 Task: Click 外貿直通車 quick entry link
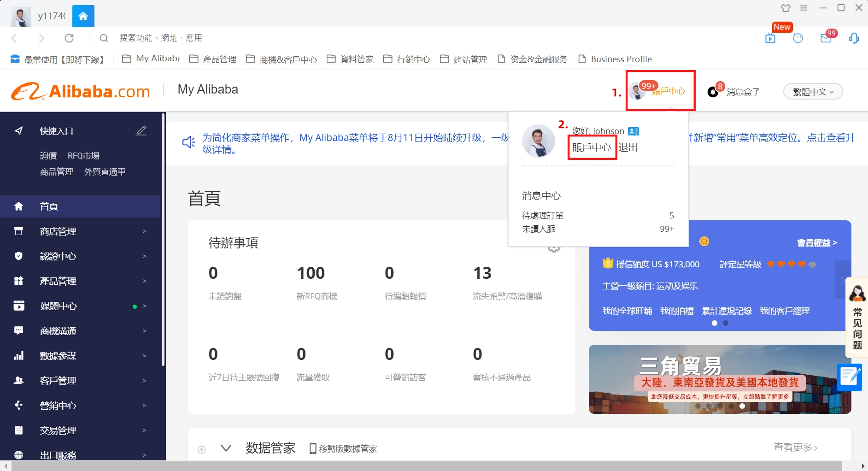pos(105,172)
